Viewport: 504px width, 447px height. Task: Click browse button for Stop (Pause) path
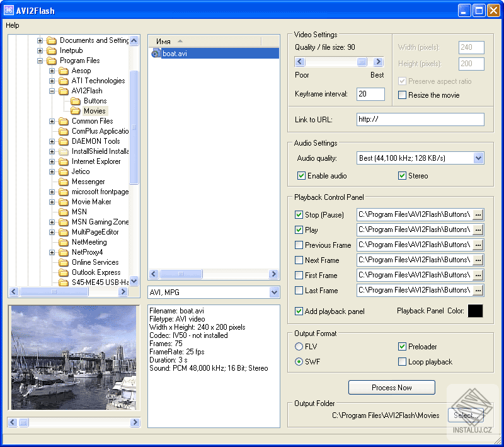coord(478,215)
